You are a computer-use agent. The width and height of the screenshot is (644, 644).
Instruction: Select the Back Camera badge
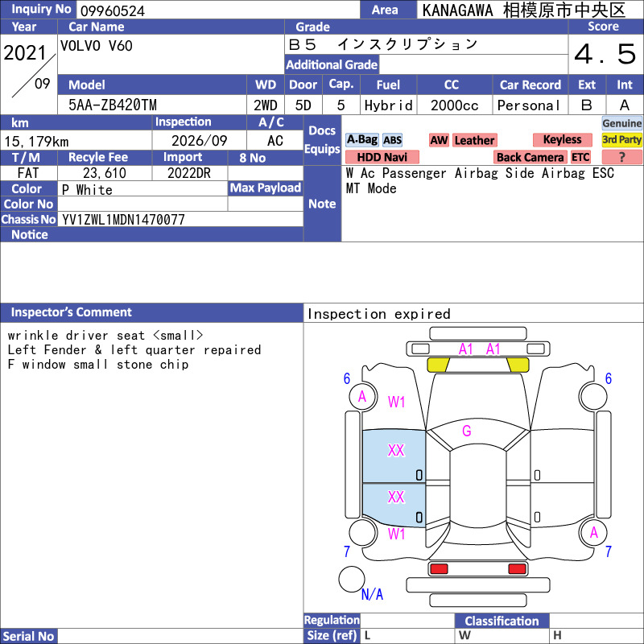(530, 157)
